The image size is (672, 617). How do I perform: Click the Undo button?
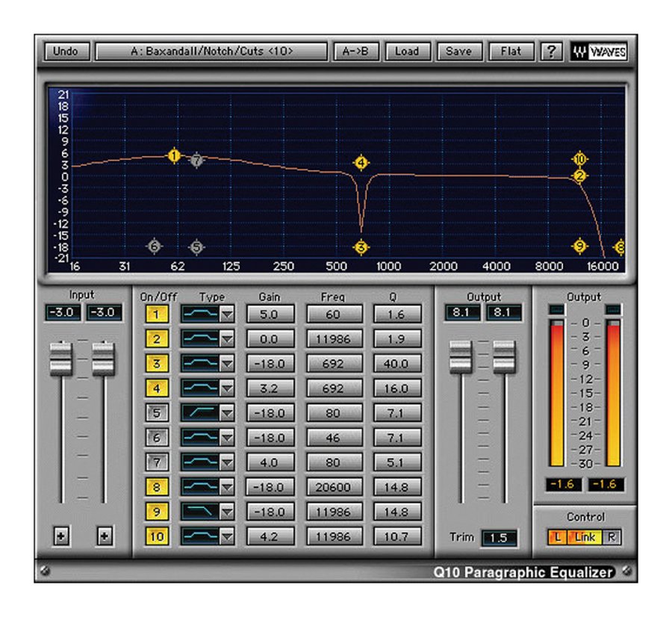pos(66,52)
